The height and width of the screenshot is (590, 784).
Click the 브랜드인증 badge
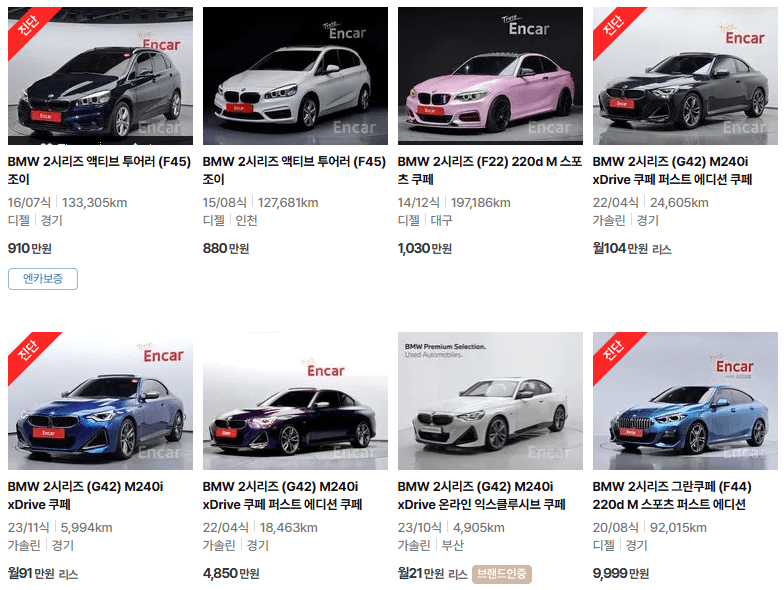coord(502,574)
